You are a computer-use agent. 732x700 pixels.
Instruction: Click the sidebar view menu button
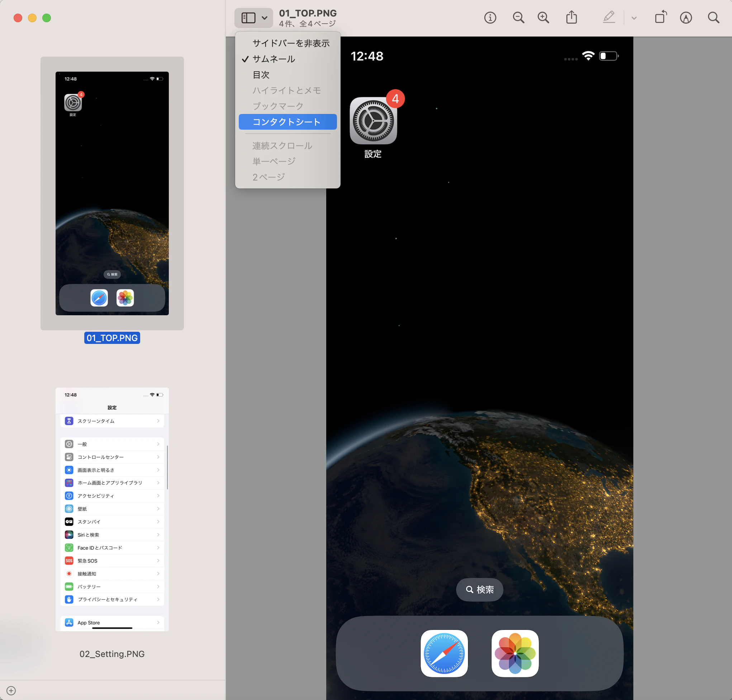click(248, 18)
